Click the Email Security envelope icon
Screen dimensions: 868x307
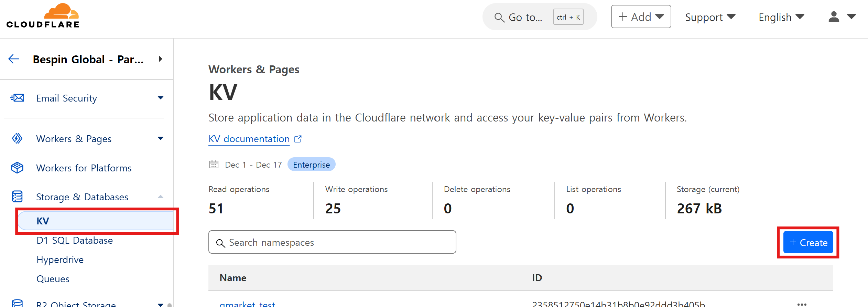click(18, 98)
